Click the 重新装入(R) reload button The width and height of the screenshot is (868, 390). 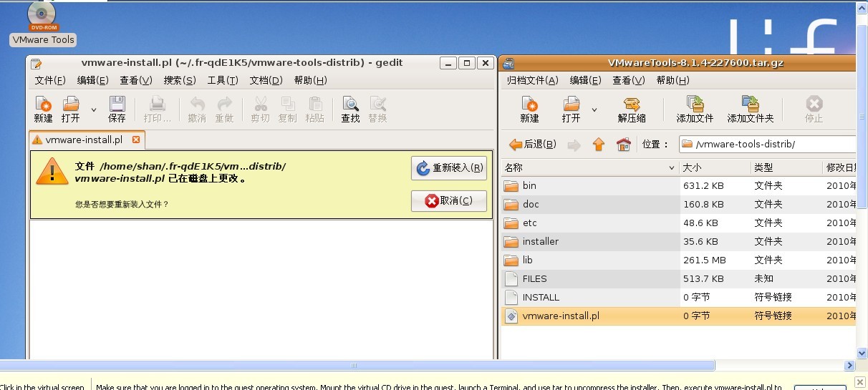point(449,168)
